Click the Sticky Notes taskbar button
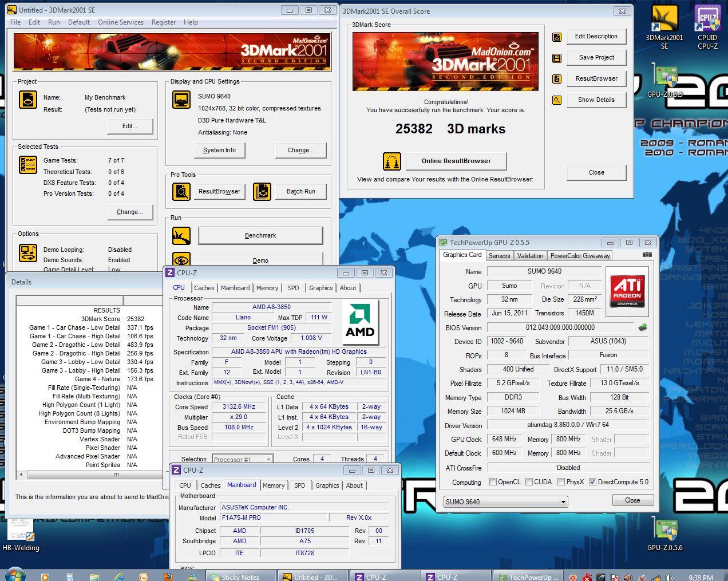728x581 pixels. (240, 576)
